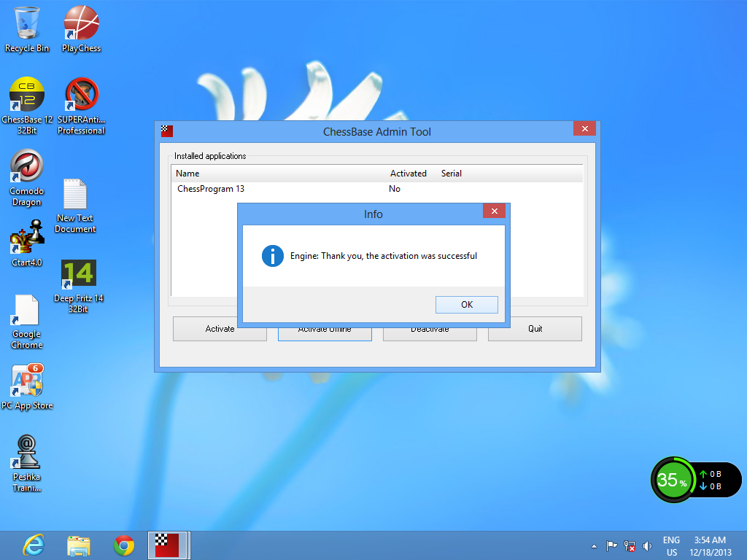Click the Activate button
The image size is (747, 560).
(x=220, y=329)
